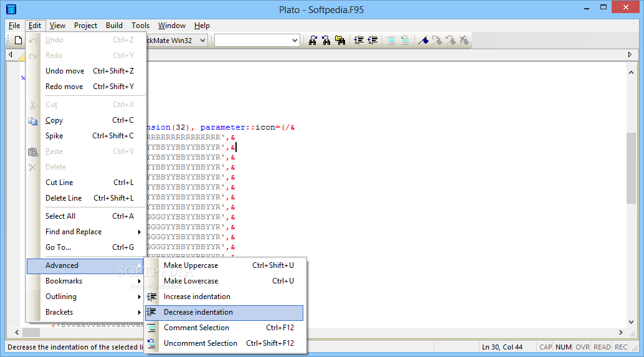Click the empty search input field
The width and height of the screenshot is (644, 357).
pos(253,40)
